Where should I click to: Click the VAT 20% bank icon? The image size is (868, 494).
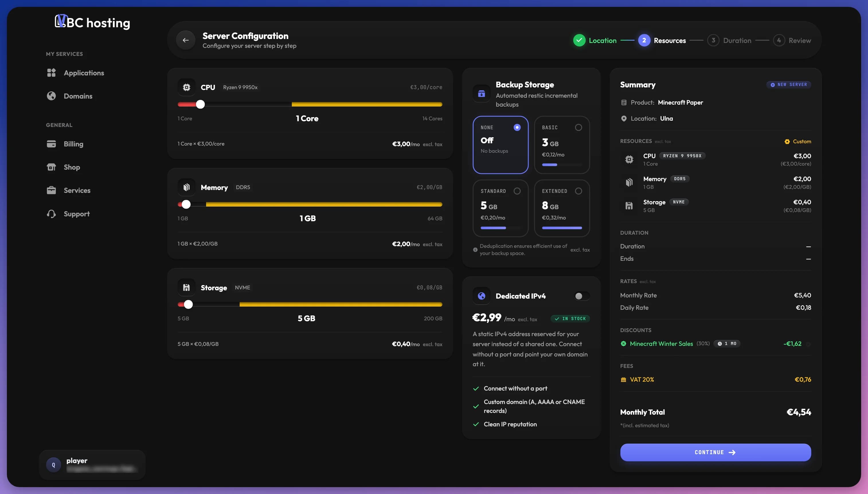tap(623, 380)
